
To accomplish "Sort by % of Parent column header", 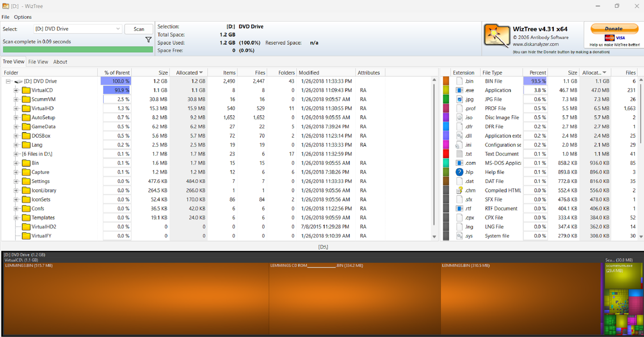I will pos(114,73).
